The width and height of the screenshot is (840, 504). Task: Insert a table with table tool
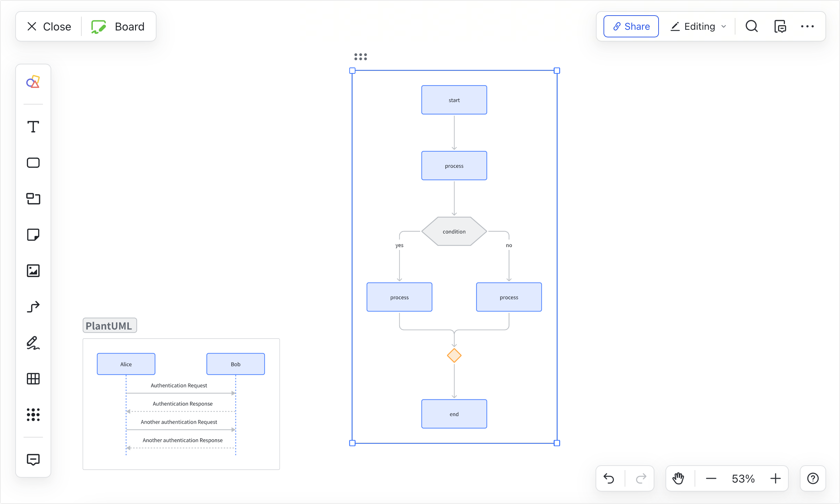(33, 379)
